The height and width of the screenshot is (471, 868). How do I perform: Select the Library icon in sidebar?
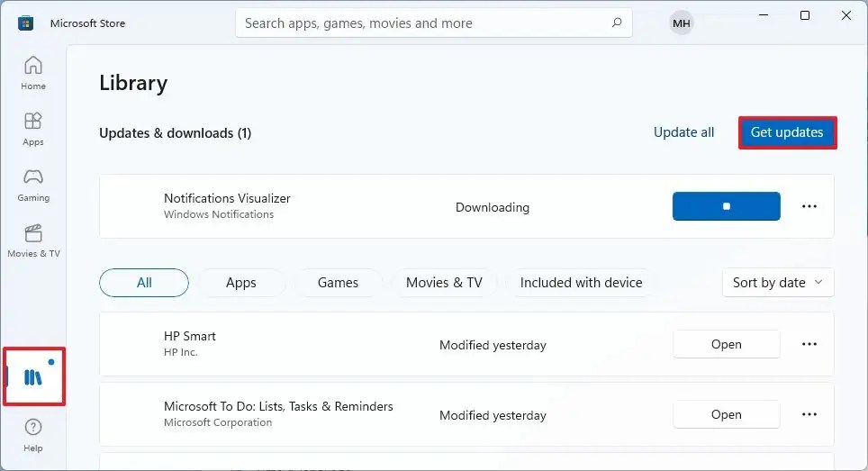click(x=34, y=377)
